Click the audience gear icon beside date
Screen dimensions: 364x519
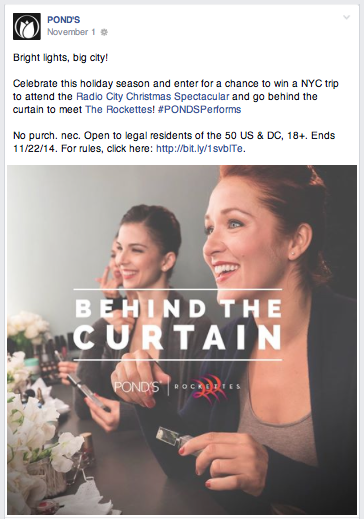click(104, 32)
